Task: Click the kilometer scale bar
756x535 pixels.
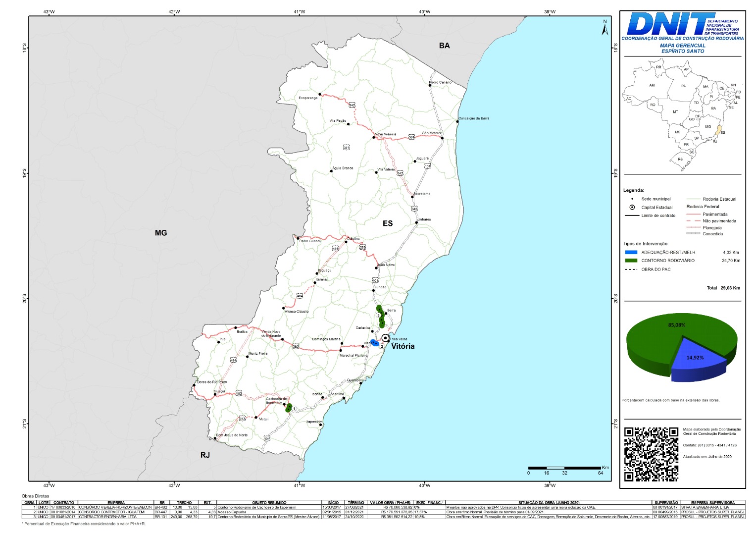Action: 564,468
